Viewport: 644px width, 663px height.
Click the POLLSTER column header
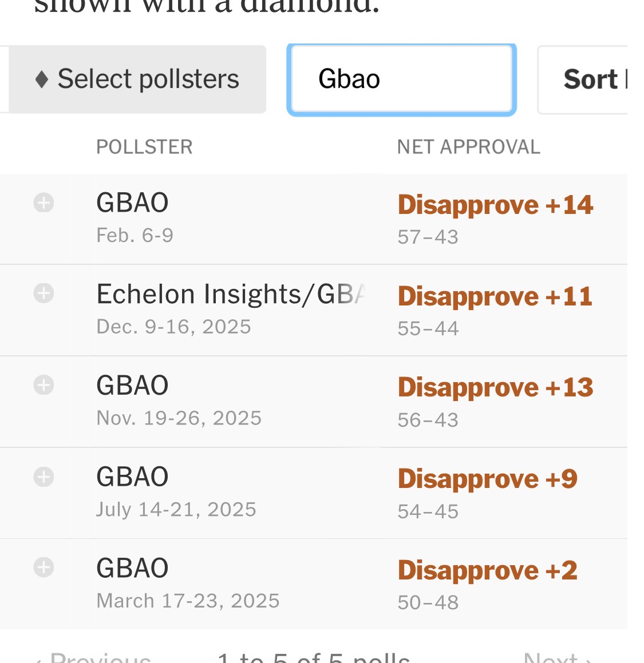tap(144, 147)
